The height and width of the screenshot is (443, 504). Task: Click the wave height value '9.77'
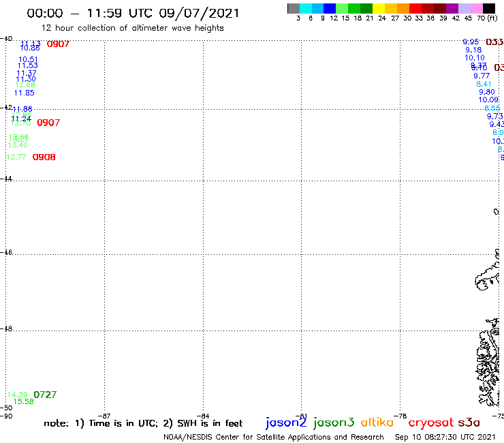[482, 76]
